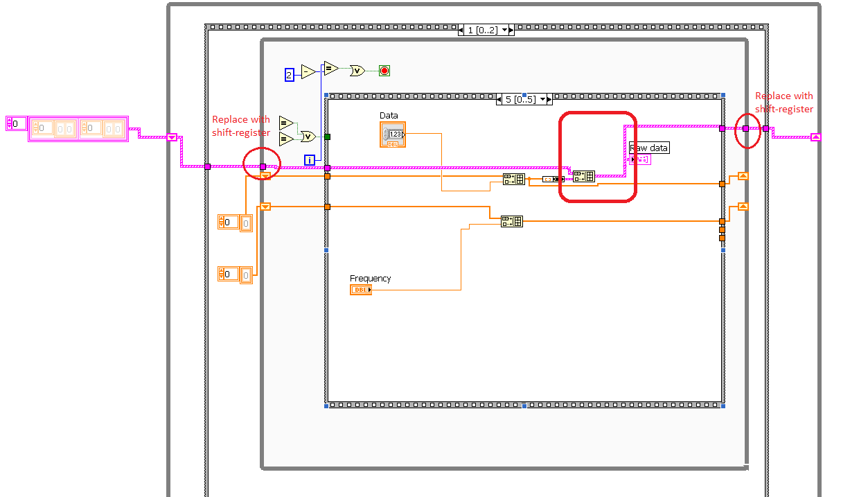Click the blue loop iteration terminal i

(x=310, y=160)
